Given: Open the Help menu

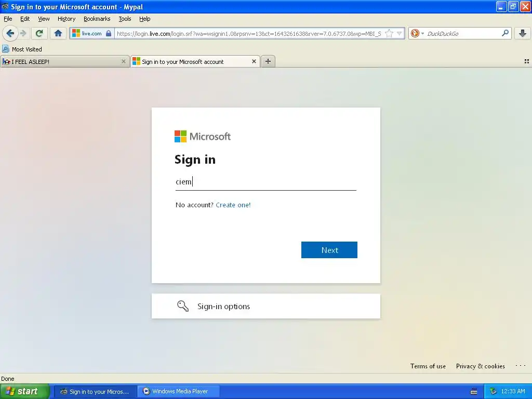Looking at the screenshot, I should [145, 19].
